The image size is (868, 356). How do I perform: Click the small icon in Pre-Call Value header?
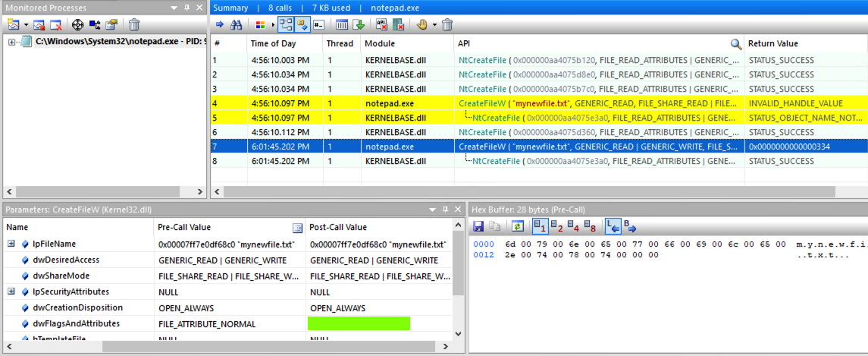(x=297, y=228)
